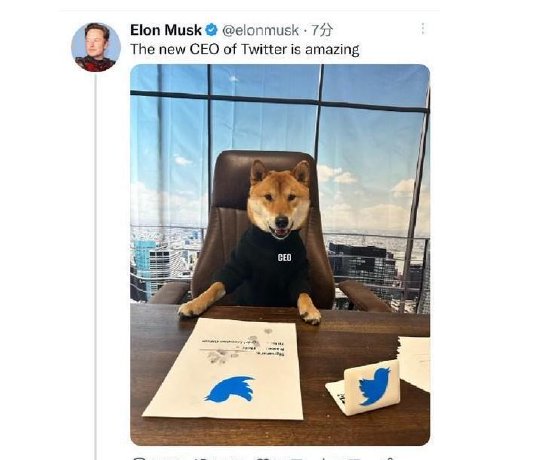Viewport: 550px width, 460px height.
Task: Click the retweet icon under the photo
Action: (x=202, y=458)
